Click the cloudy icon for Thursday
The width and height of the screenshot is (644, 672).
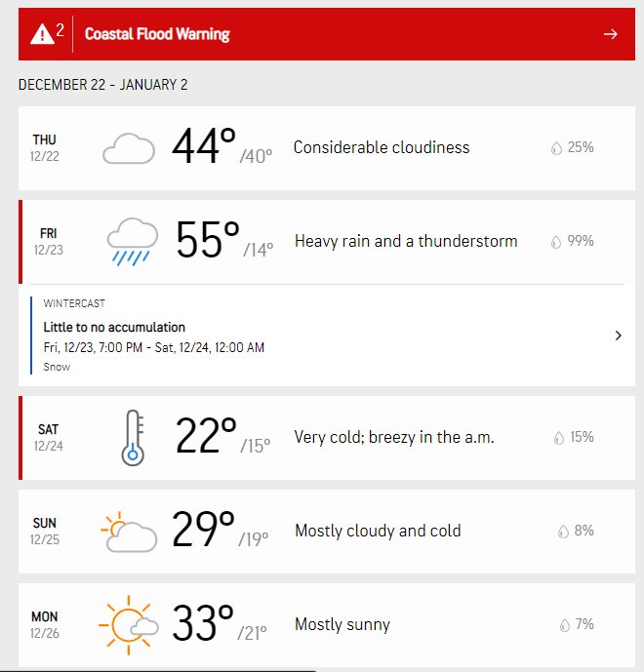coord(129,148)
